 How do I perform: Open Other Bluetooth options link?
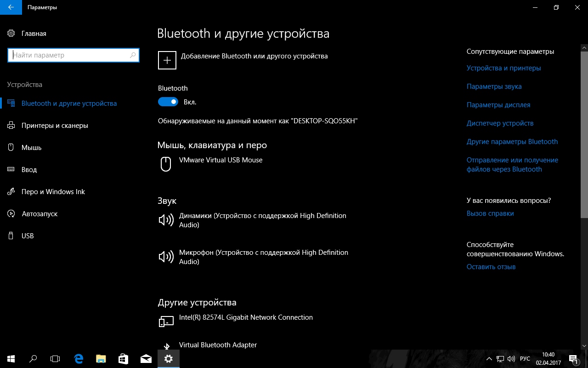pos(512,141)
